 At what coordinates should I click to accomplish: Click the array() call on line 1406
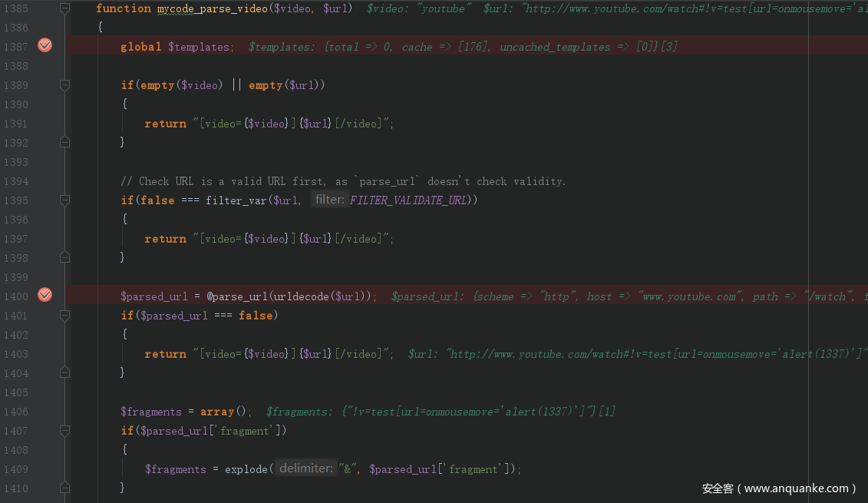[x=223, y=412]
